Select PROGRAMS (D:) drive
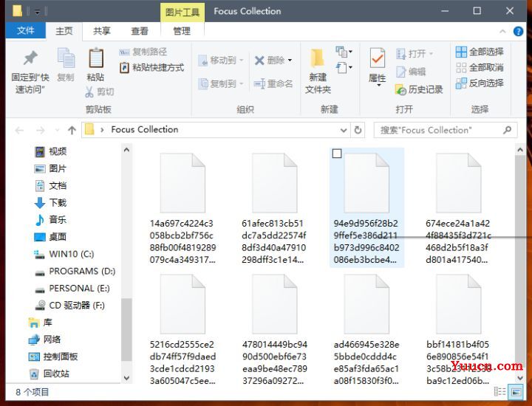 (x=75, y=271)
